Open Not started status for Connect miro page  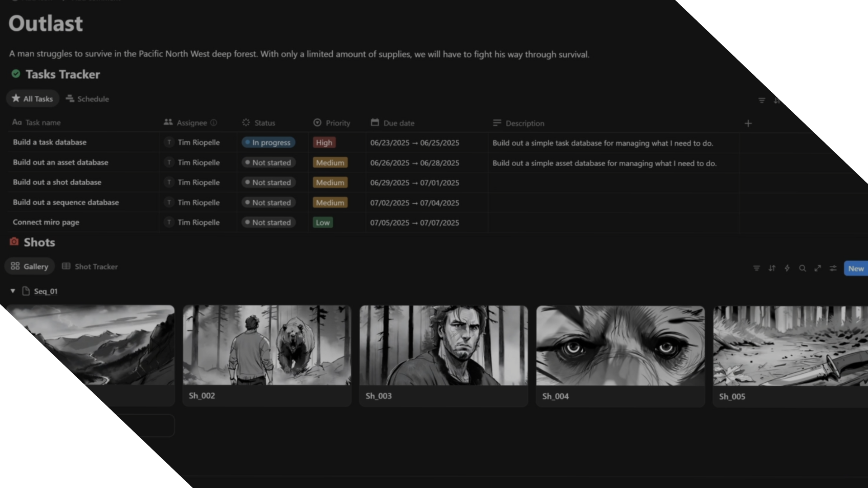click(269, 222)
